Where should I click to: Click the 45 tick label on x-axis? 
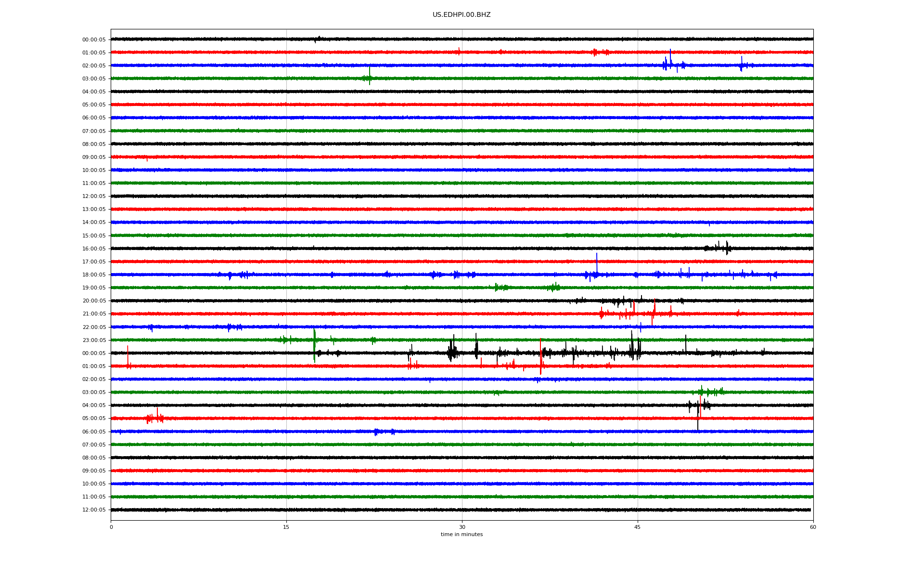click(x=637, y=527)
